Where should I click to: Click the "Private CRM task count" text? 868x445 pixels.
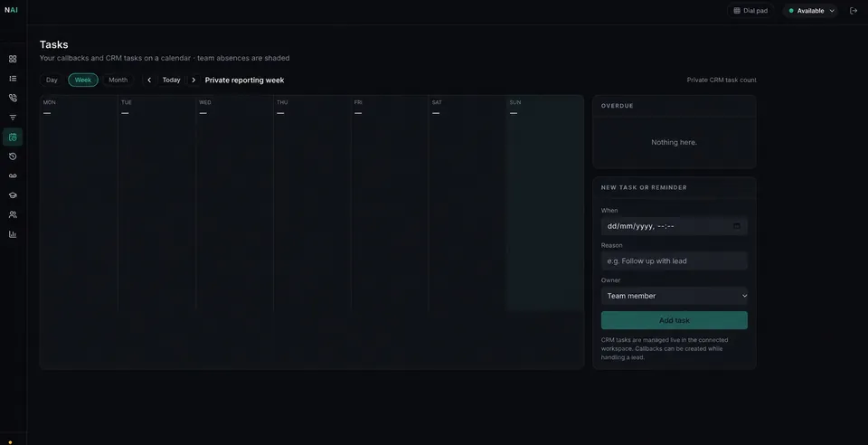coord(722,80)
